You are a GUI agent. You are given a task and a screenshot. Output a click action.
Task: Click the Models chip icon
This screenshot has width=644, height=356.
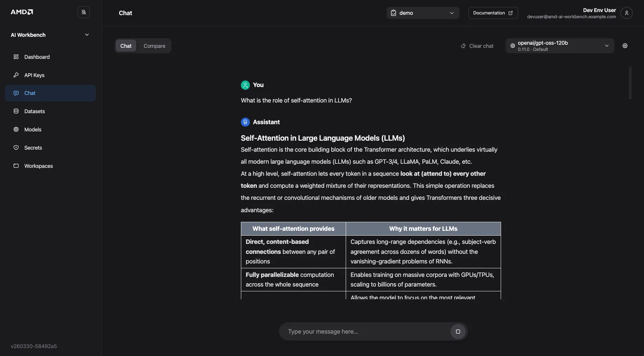point(16,129)
